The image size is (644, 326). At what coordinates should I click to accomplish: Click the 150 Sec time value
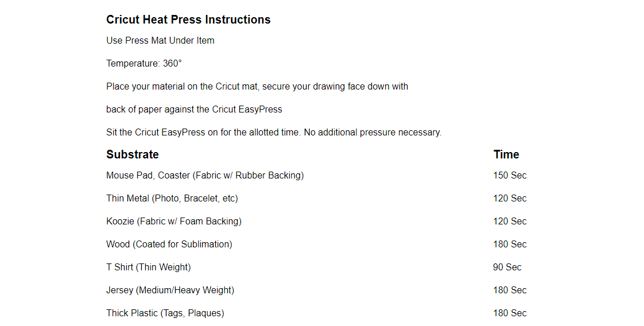(x=510, y=176)
